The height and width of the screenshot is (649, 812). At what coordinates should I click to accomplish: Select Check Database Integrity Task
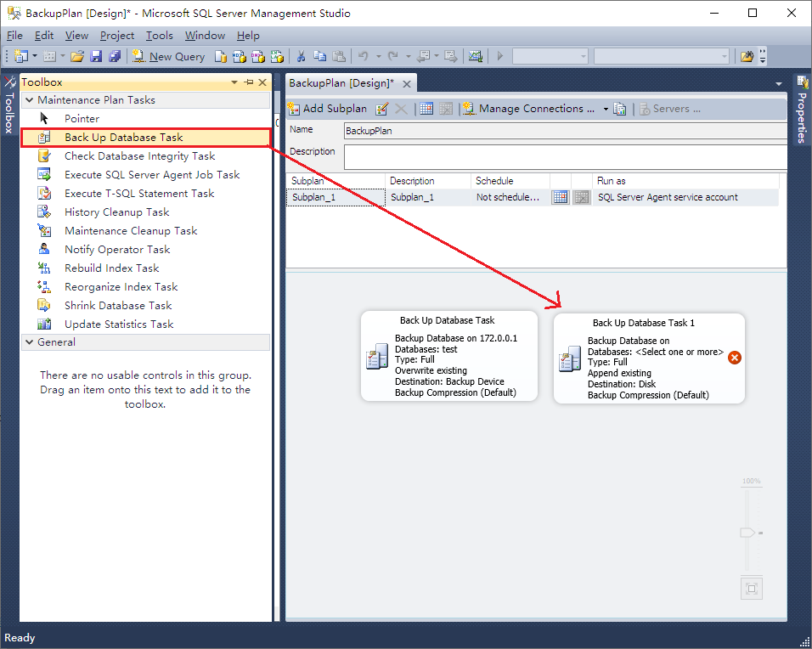click(x=145, y=156)
